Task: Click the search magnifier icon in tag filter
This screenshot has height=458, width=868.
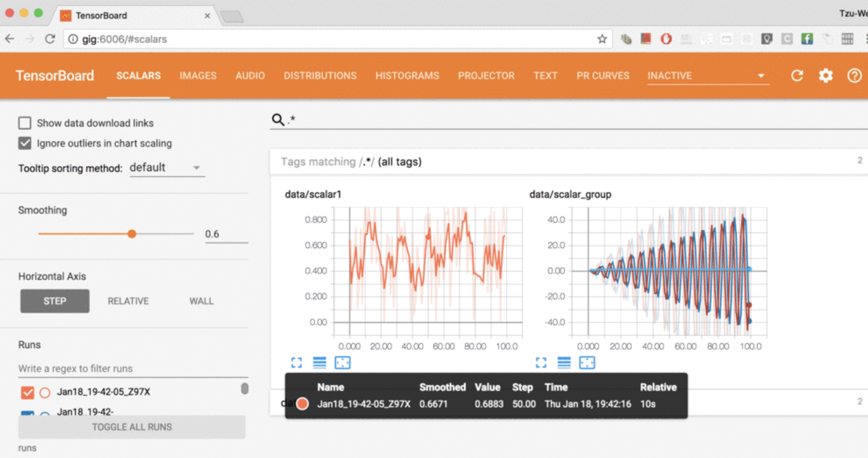Action: [278, 120]
